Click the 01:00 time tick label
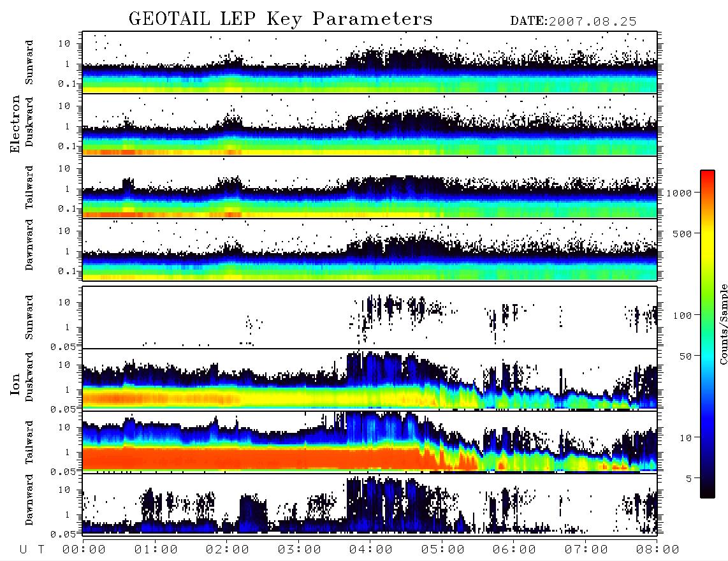Image resolution: width=728 pixels, height=561 pixels. [156, 550]
